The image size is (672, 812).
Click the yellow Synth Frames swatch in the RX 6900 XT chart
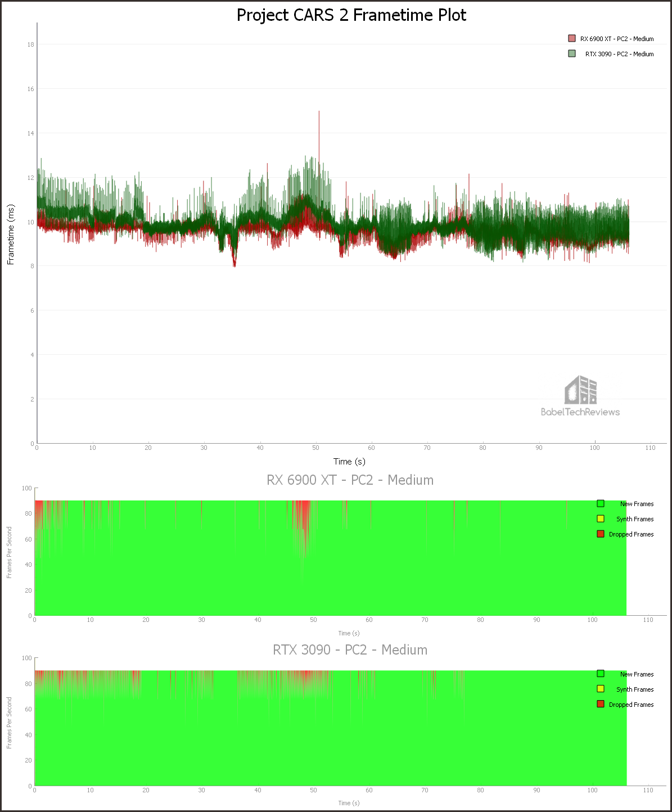point(601,518)
